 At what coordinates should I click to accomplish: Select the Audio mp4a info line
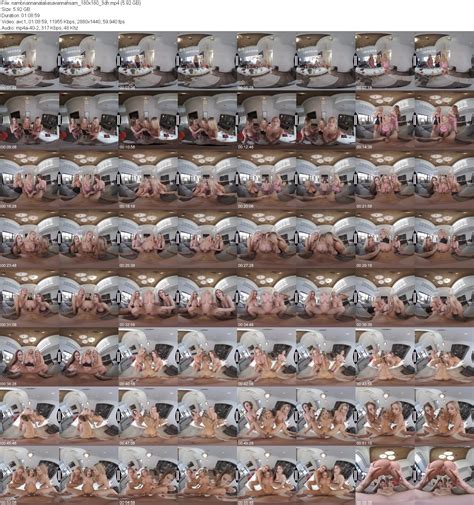point(40,28)
